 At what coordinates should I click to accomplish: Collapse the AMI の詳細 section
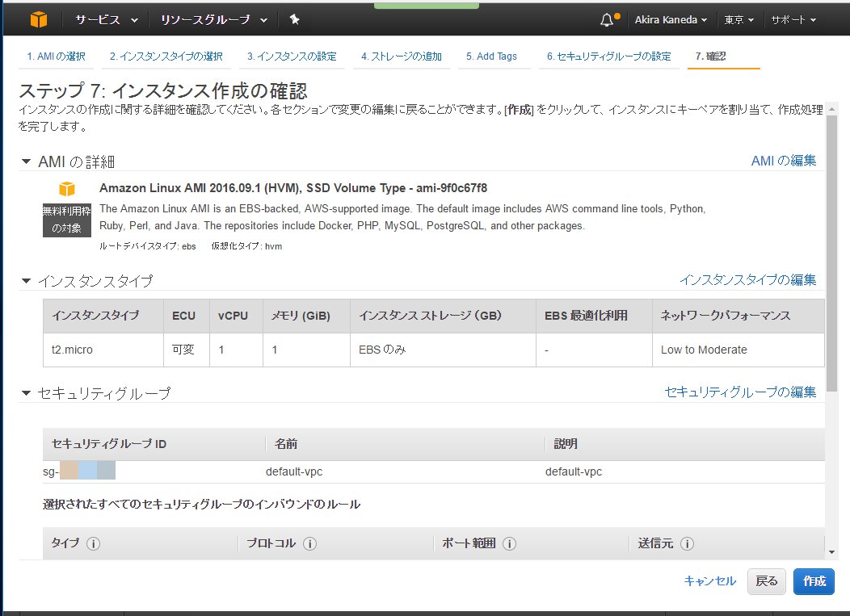27,161
